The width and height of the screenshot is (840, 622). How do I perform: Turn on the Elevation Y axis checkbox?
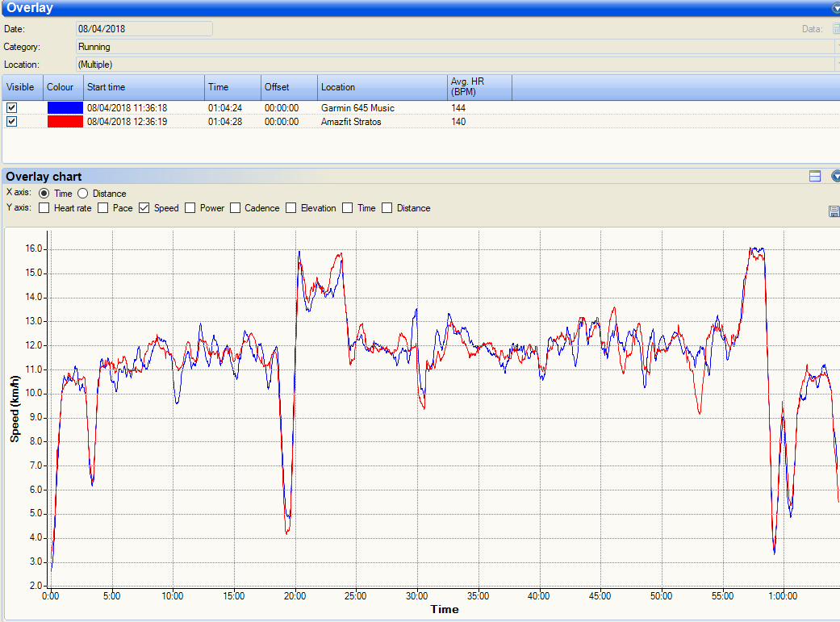pyautogui.click(x=291, y=208)
